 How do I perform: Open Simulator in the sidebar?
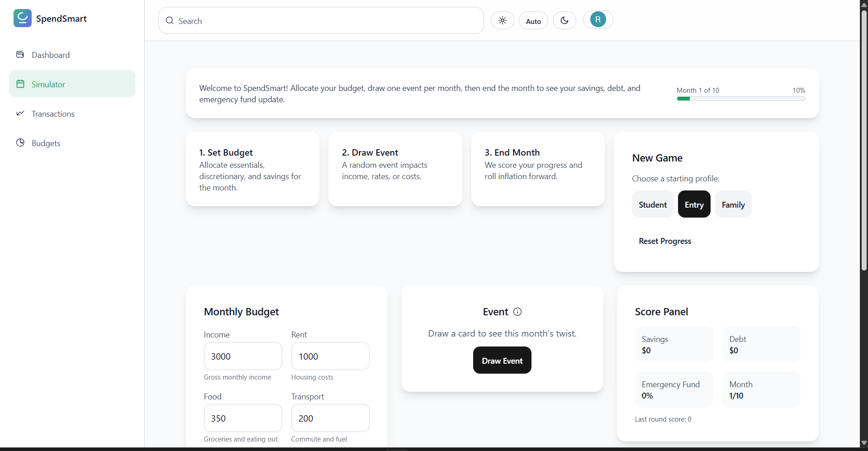tap(72, 84)
